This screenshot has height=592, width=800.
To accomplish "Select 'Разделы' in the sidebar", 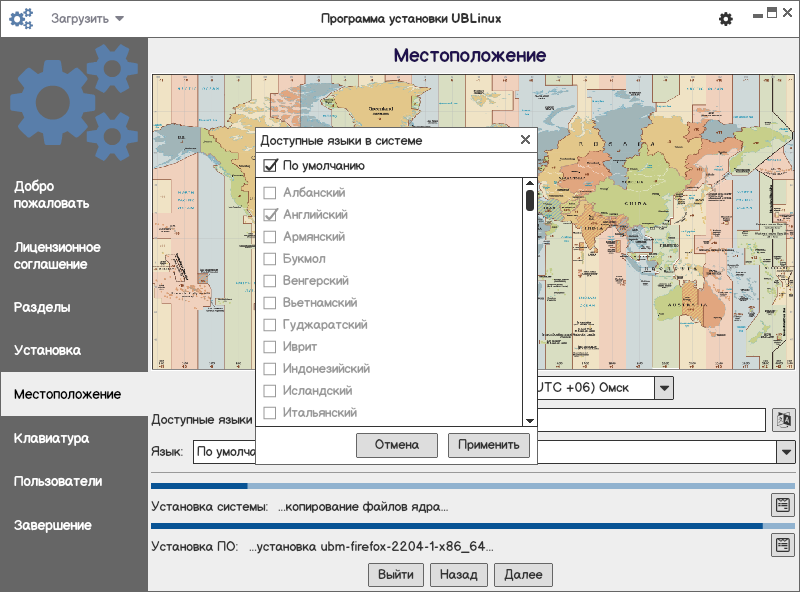I will 42,307.
